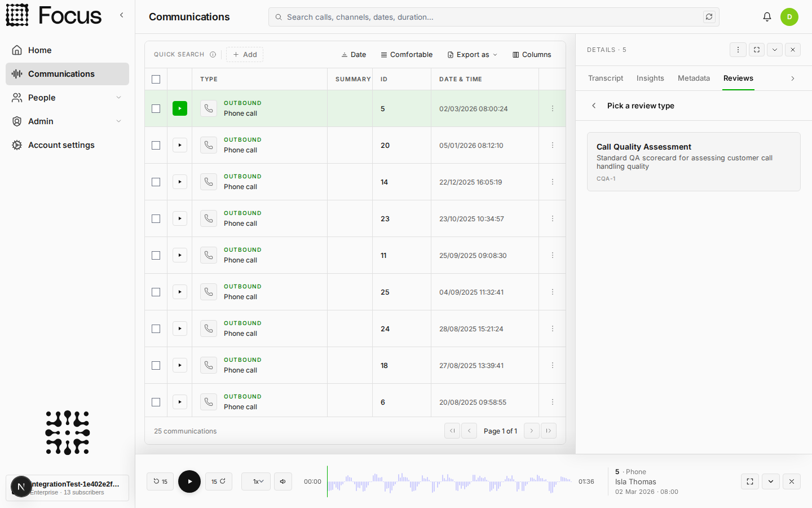Select the checkbox for call ID 6

click(x=156, y=402)
